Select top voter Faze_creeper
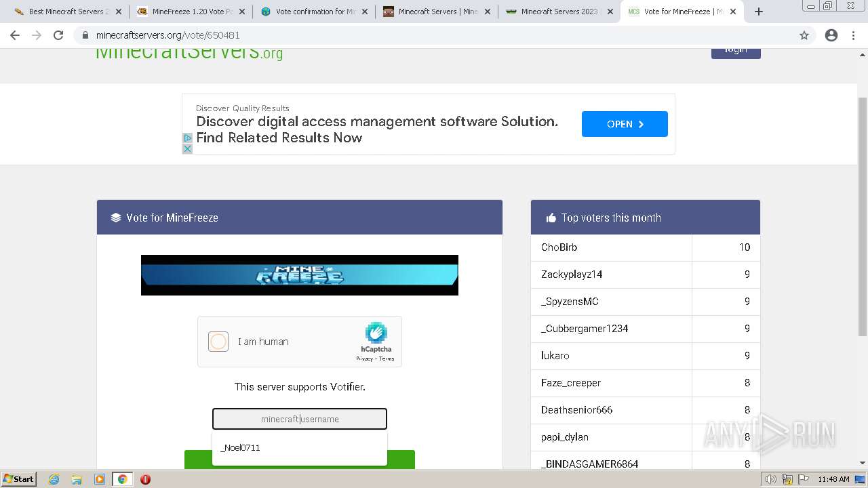Screen dimensions: 868x488 pyautogui.click(x=571, y=383)
